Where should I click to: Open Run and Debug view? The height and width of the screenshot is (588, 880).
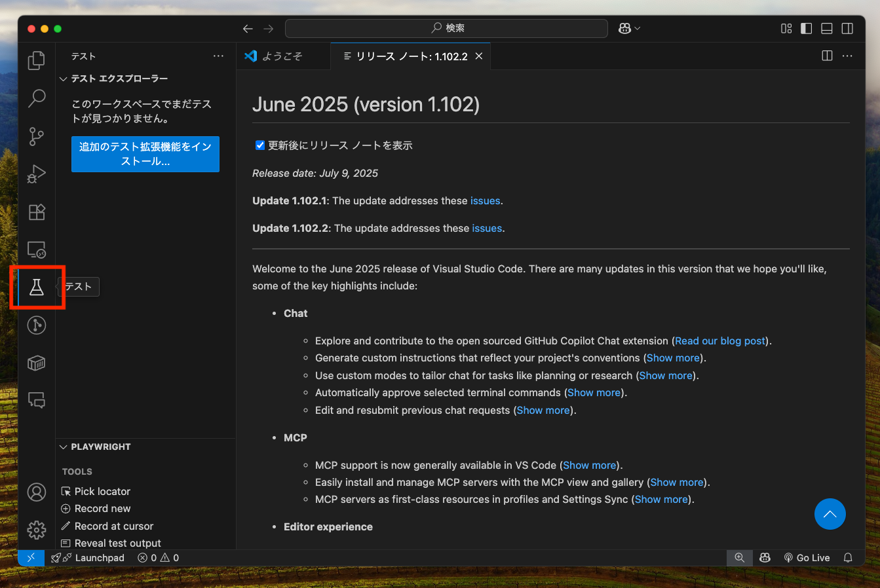point(37,174)
